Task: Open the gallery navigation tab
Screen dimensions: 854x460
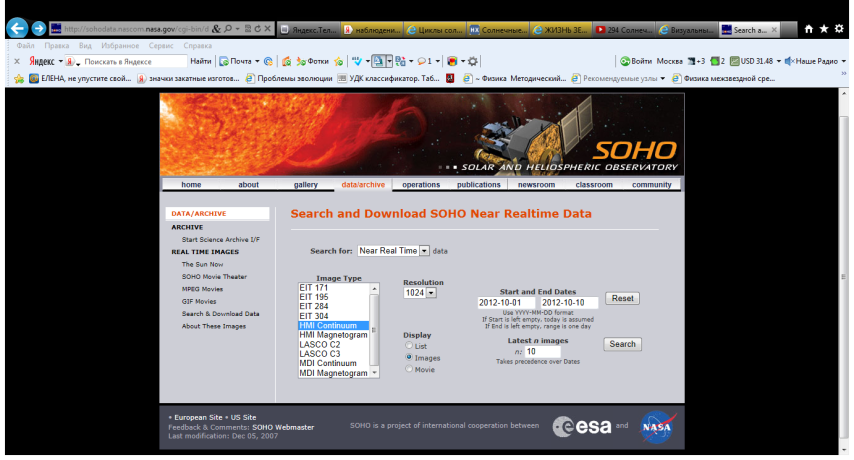Action: click(306, 185)
